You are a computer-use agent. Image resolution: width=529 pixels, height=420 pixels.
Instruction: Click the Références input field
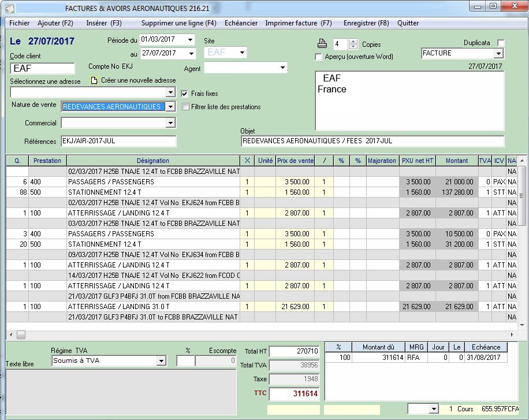118,142
